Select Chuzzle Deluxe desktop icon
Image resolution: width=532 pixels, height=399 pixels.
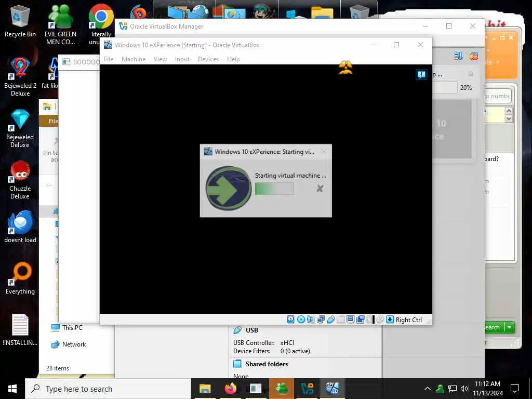pos(20,180)
